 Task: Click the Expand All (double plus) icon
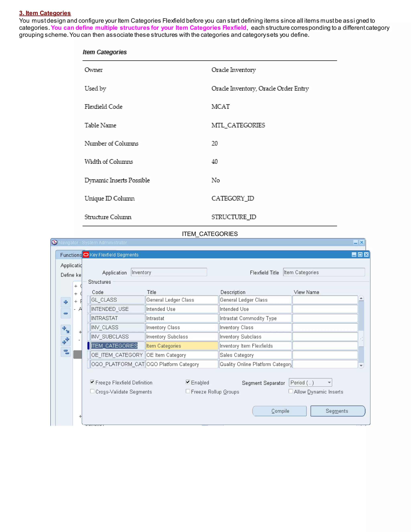click(x=65, y=340)
